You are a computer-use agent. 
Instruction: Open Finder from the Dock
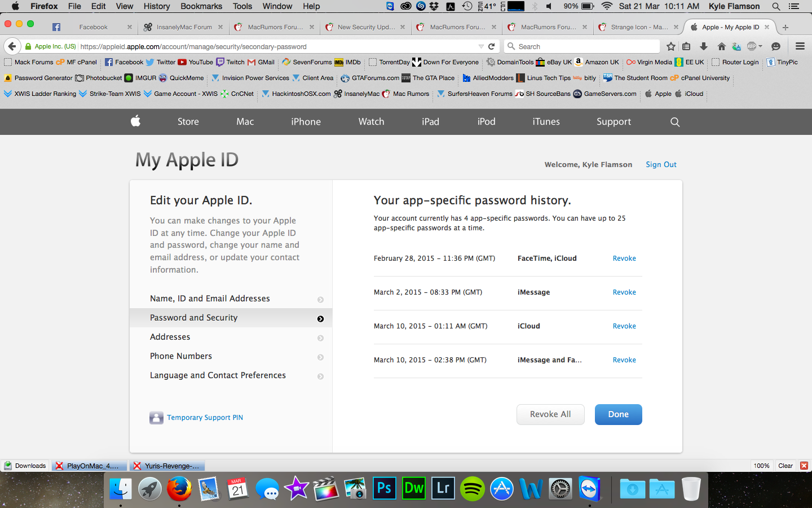tap(121, 489)
